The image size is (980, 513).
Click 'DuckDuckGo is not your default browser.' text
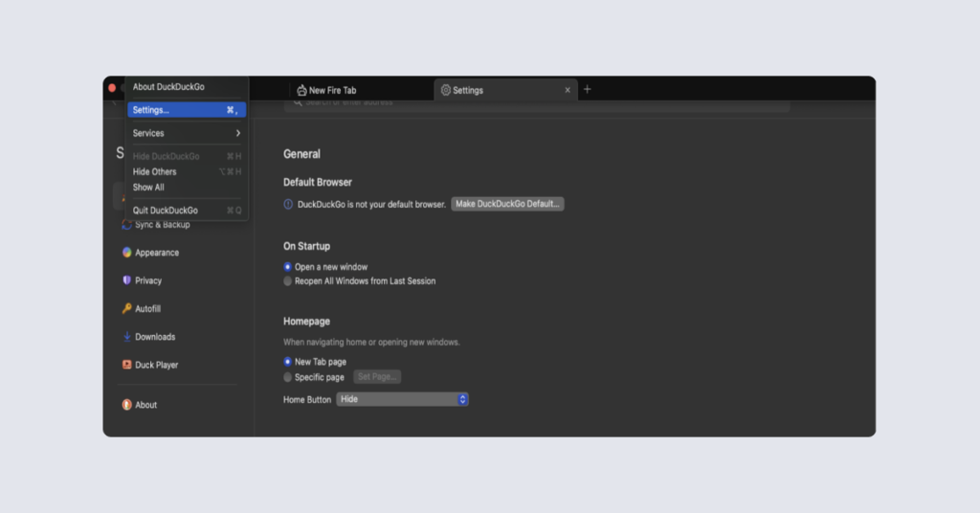coord(372,204)
